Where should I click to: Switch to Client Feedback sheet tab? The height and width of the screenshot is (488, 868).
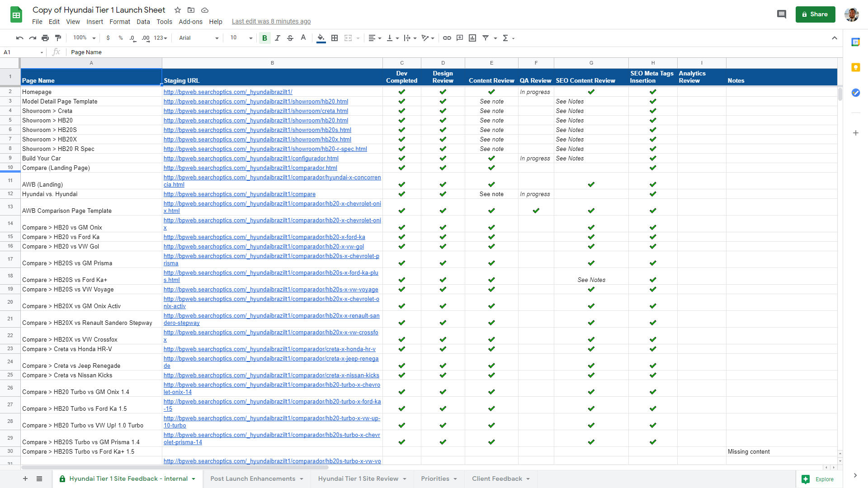497,479
